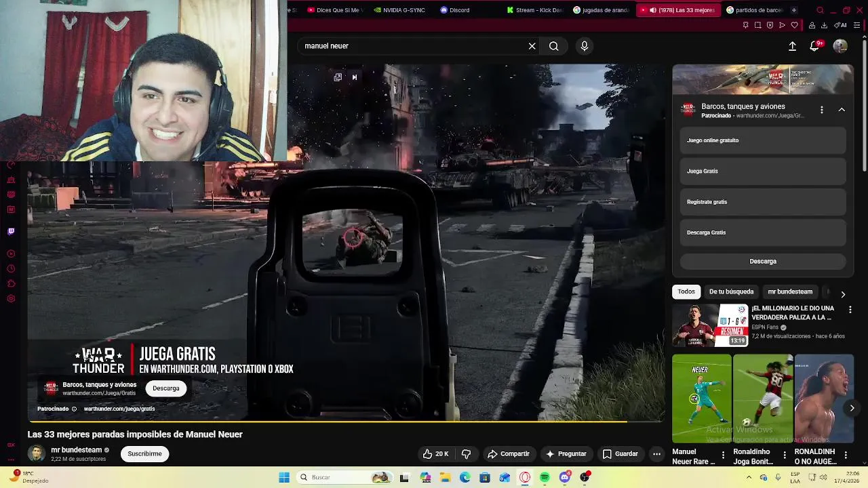868x488 pixels.
Task: Open Opera GX sidebar settings gear
Action: [11, 299]
